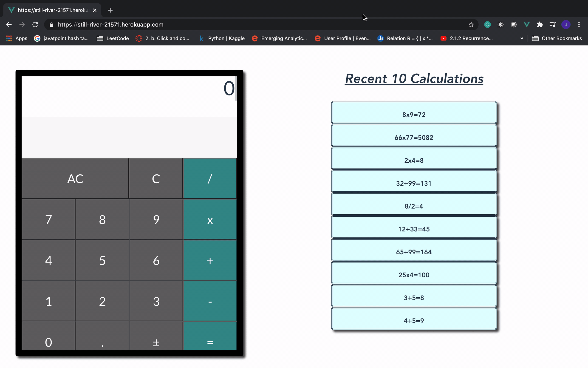Open the gray circular extension icon

point(513,25)
